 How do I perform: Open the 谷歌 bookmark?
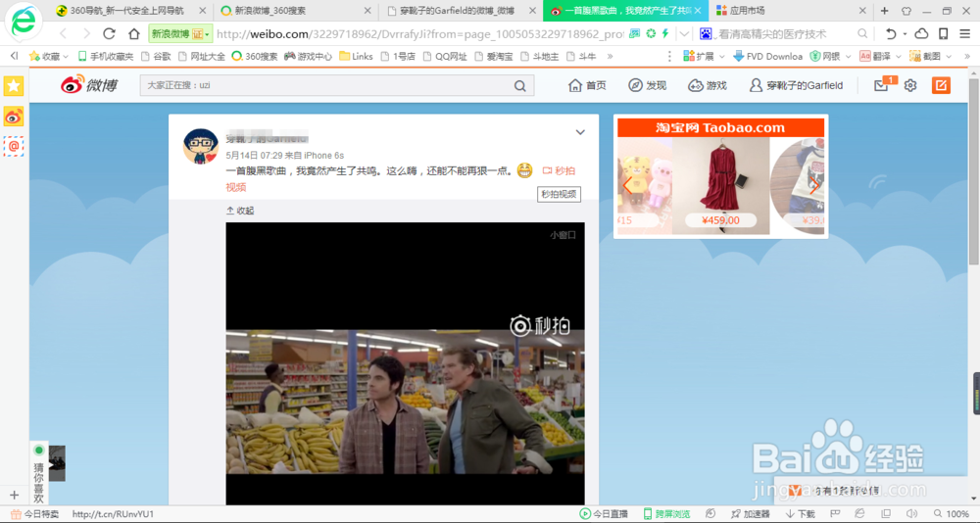point(156,56)
